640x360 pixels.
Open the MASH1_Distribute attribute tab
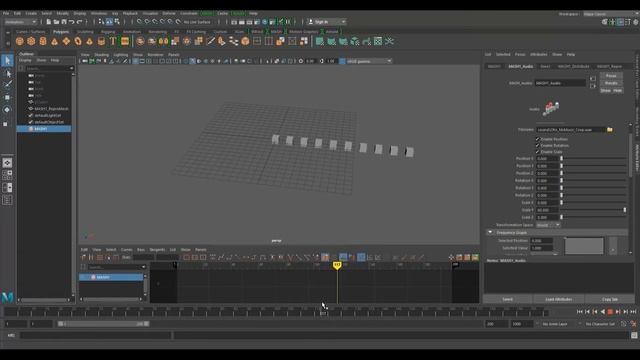(573, 66)
